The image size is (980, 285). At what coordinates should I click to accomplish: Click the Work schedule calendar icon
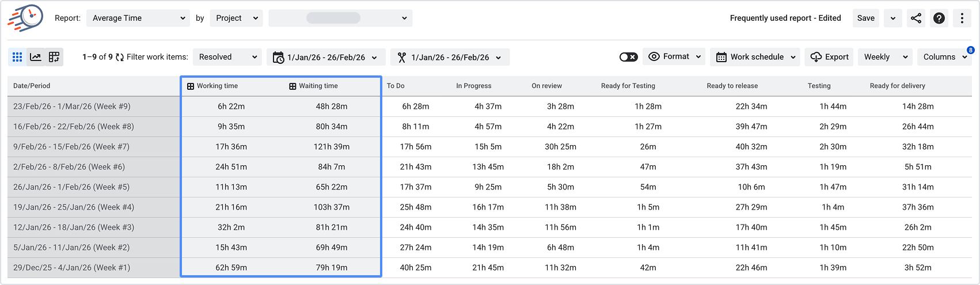[721, 57]
